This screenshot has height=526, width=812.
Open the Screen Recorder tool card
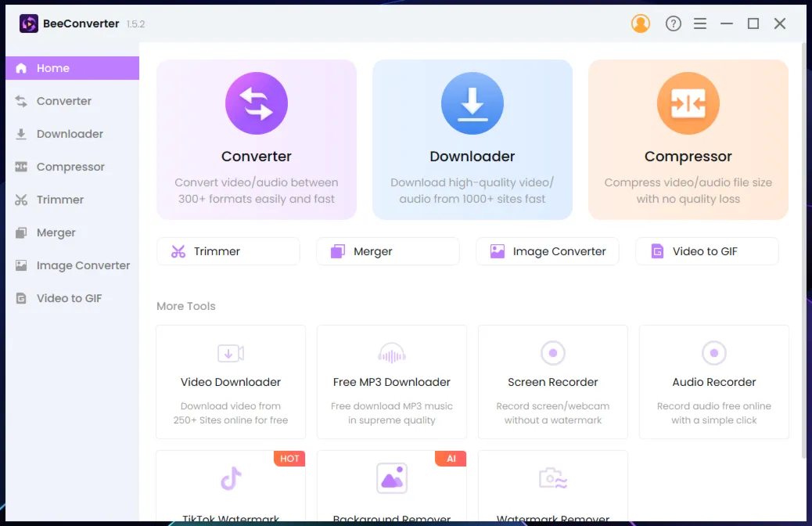552,382
